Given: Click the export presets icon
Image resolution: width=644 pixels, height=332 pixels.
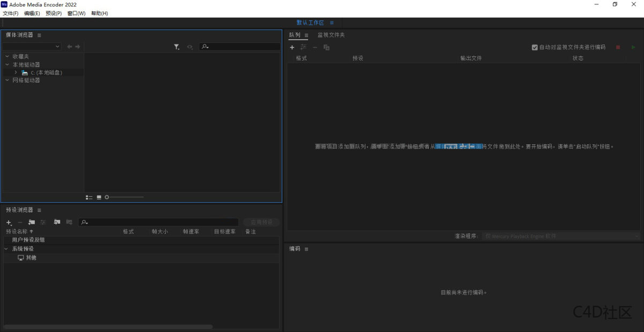Looking at the screenshot, I should pyautogui.click(x=69, y=222).
